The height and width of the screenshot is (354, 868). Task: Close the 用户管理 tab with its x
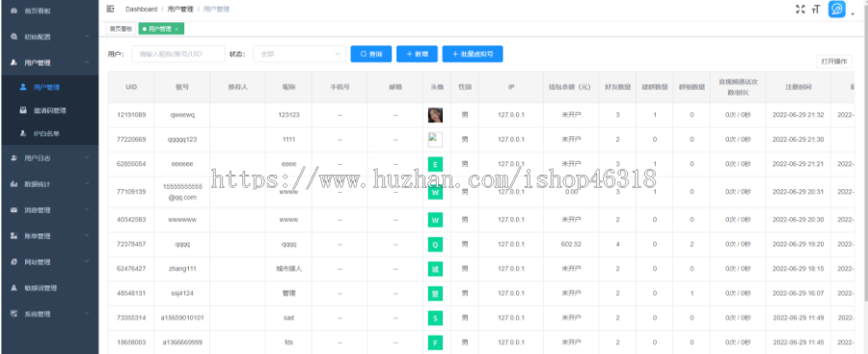(176, 29)
